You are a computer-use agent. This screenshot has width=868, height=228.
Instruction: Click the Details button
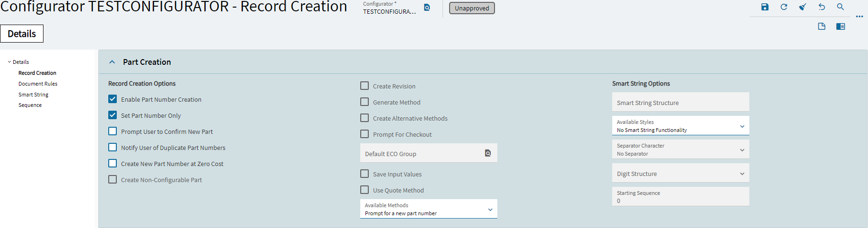pos(22,34)
